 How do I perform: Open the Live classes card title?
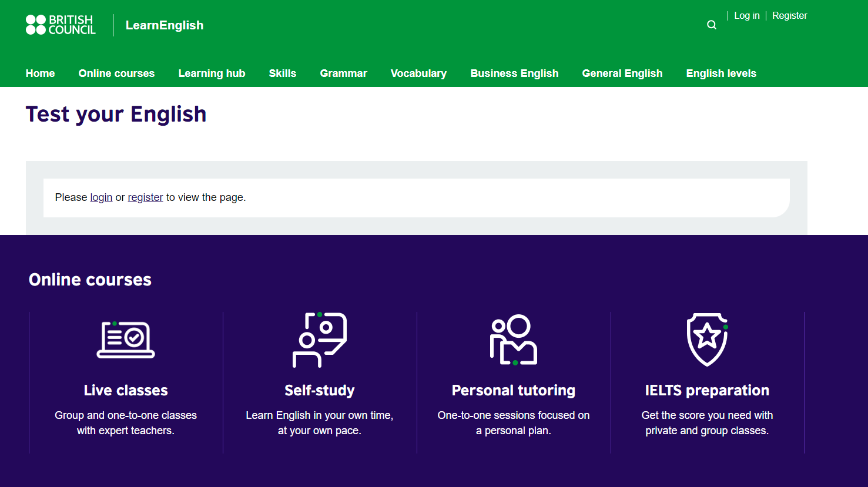(x=126, y=390)
